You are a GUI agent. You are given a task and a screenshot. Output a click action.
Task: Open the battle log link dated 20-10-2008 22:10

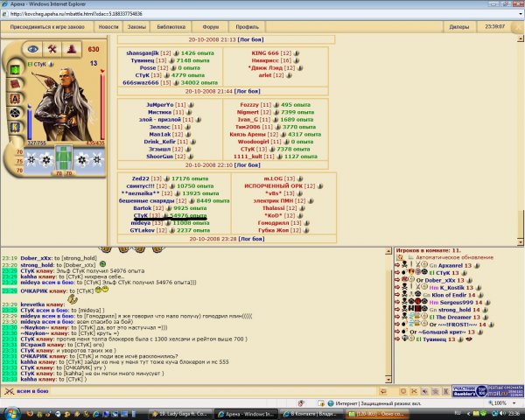click(x=248, y=165)
